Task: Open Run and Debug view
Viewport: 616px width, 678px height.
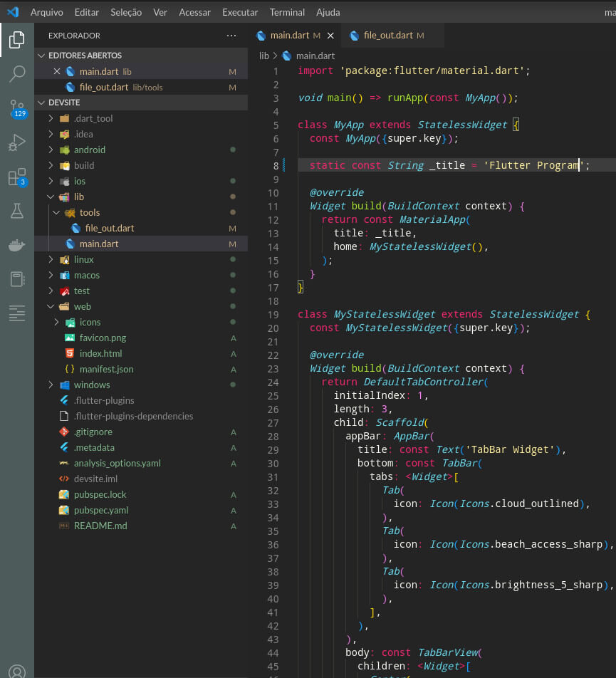Action: (x=17, y=142)
